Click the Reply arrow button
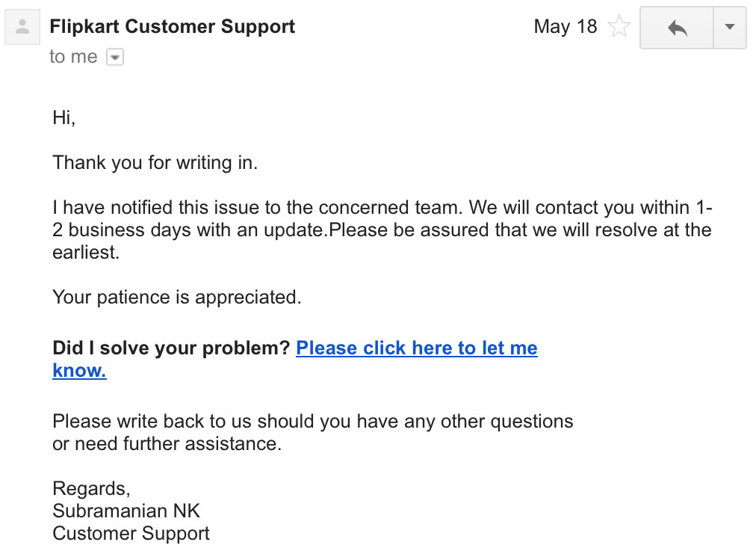The width and height of the screenshot is (756, 551). pos(677,28)
